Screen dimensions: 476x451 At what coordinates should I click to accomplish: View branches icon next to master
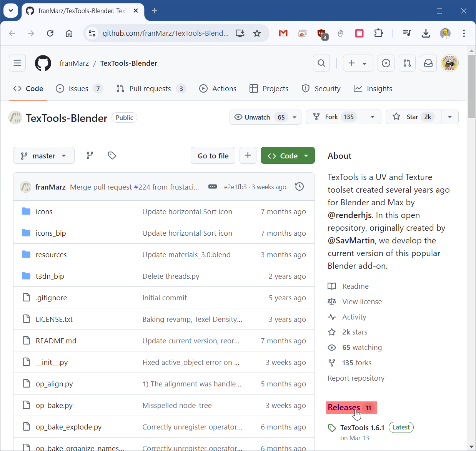tap(90, 155)
